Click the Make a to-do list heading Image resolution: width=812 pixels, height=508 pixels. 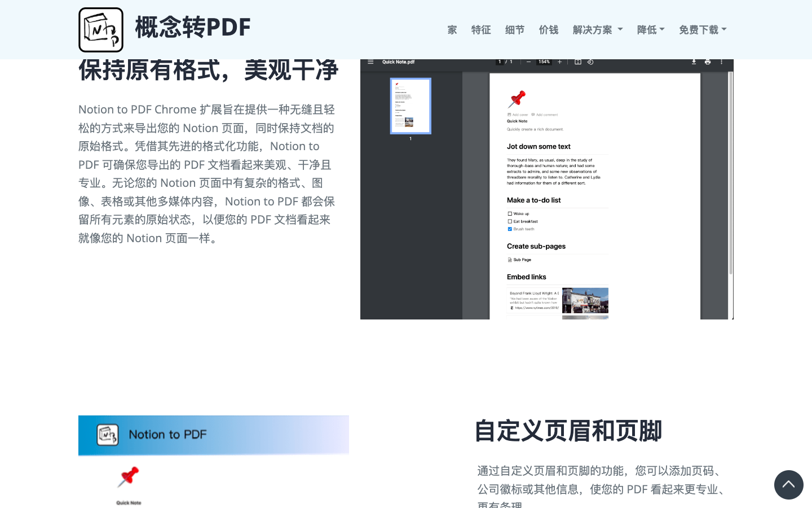[533, 200]
